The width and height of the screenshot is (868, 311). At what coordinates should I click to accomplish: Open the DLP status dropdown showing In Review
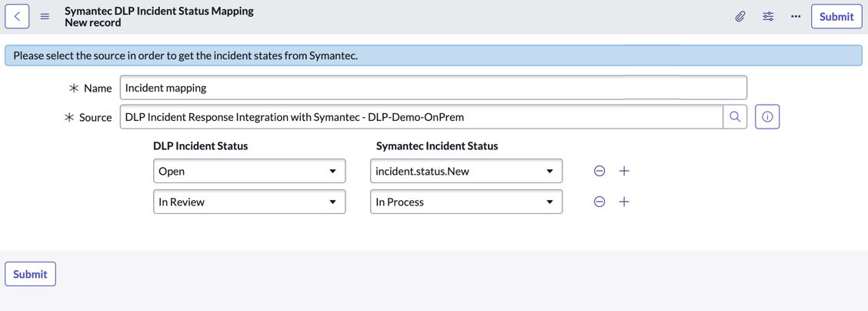point(249,202)
